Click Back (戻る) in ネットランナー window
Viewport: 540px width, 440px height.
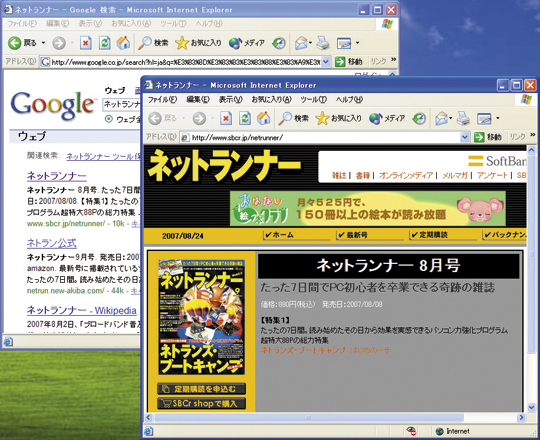[x=162, y=118]
